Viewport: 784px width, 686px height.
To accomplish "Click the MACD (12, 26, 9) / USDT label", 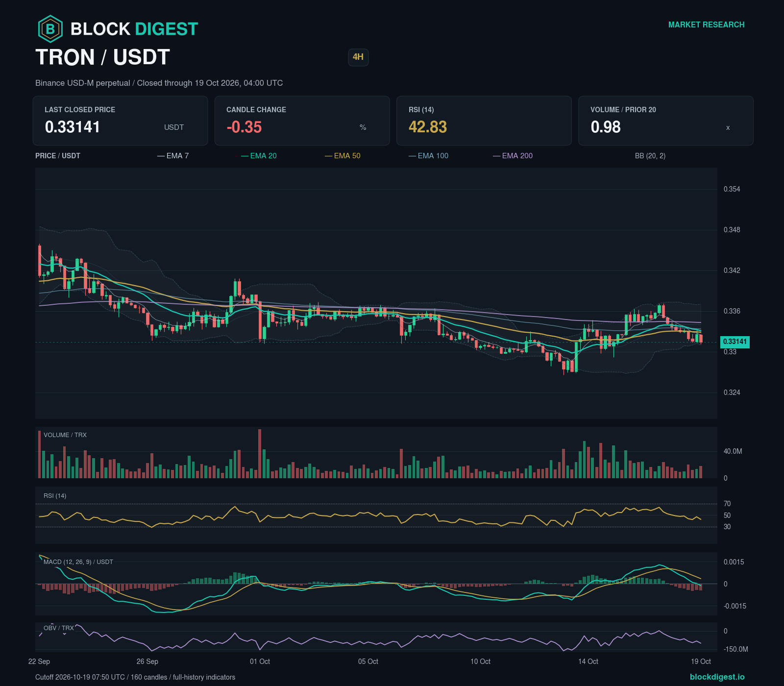I will pos(78,562).
